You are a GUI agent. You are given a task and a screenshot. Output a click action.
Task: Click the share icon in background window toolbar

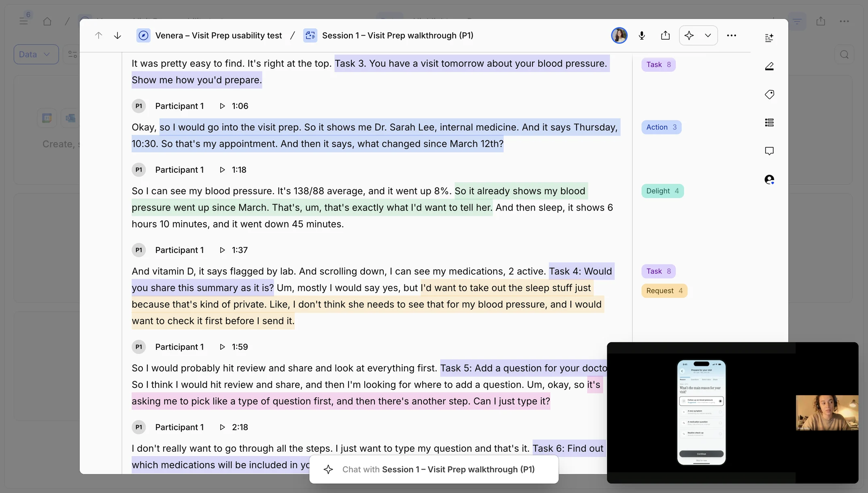(821, 21)
